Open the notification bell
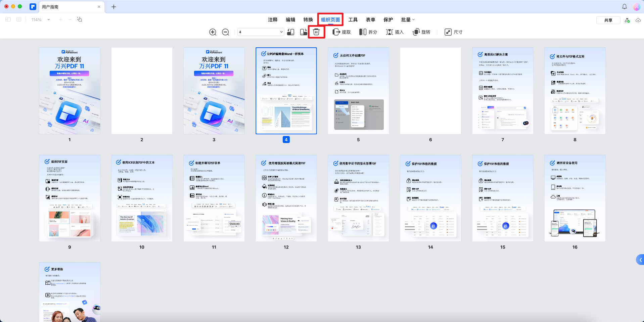This screenshot has width=644, height=322. [624, 6]
